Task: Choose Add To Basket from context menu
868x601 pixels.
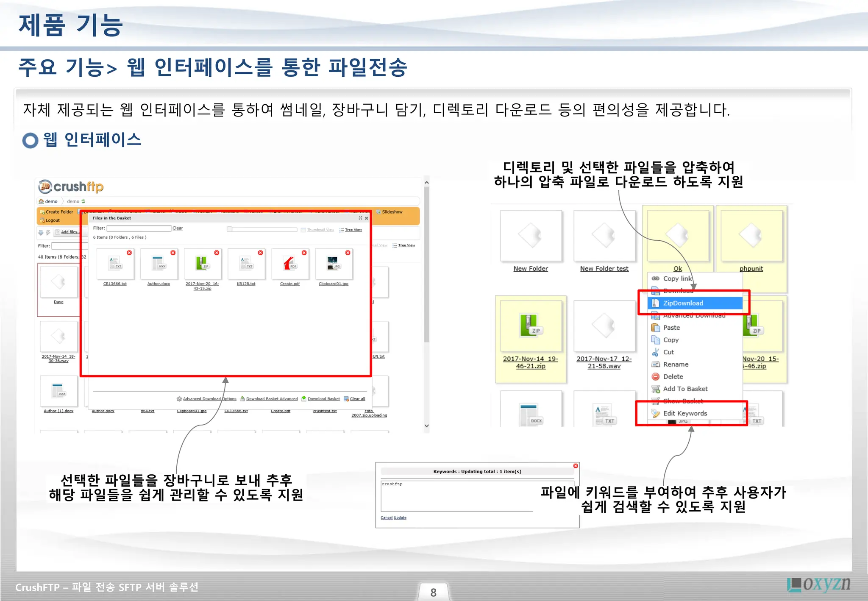Action: tap(696, 389)
